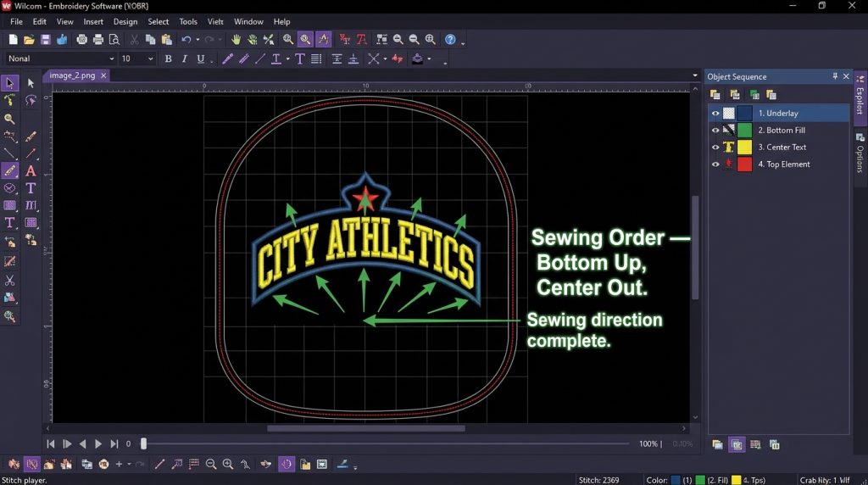Image resolution: width=868 pixels, height=485 pixels.
Task: Open the font name dropdown
Action: pos(111,59)
